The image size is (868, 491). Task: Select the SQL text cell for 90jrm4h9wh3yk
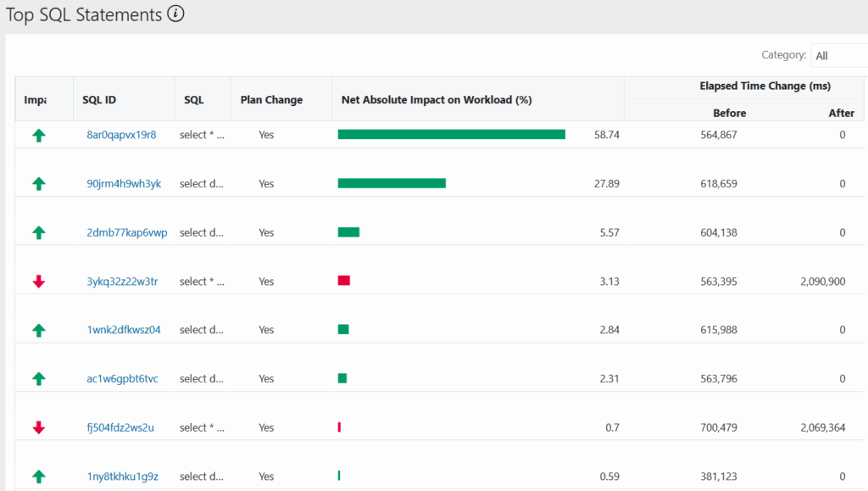[x=202, y=184]
